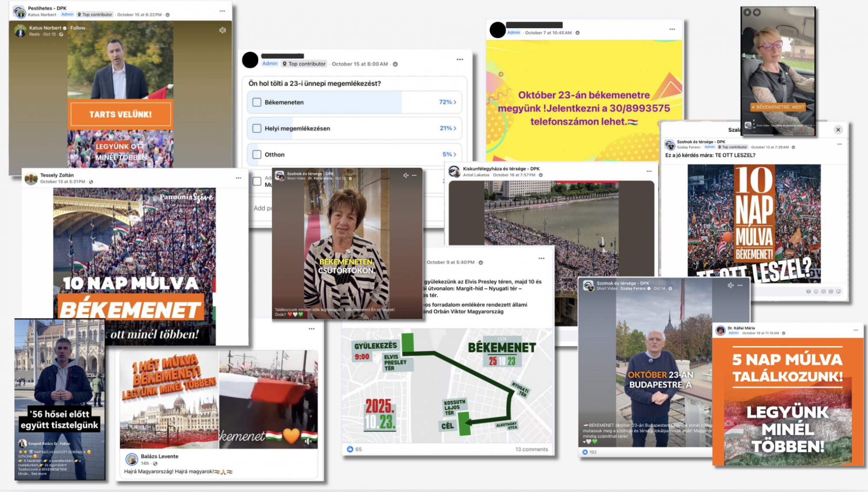Check the Békemeneten poll option
Screen dimensions: 868x492
pos(257,102)
